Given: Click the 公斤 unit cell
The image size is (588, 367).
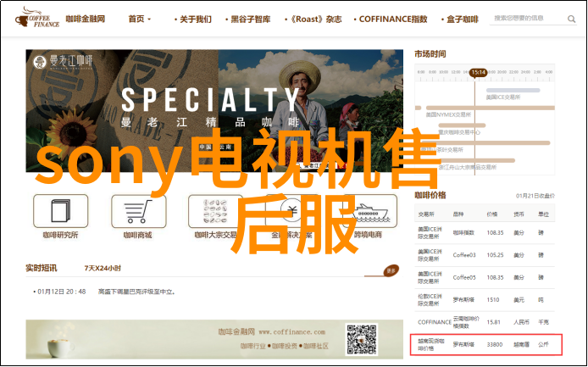Looking at the screenshot, I should [543, 344].
